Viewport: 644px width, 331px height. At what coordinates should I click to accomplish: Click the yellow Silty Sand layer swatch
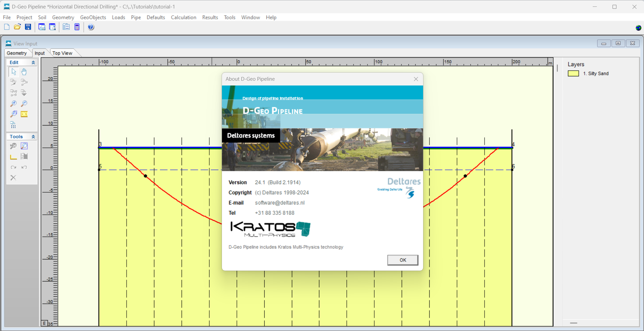coord(573,74)
